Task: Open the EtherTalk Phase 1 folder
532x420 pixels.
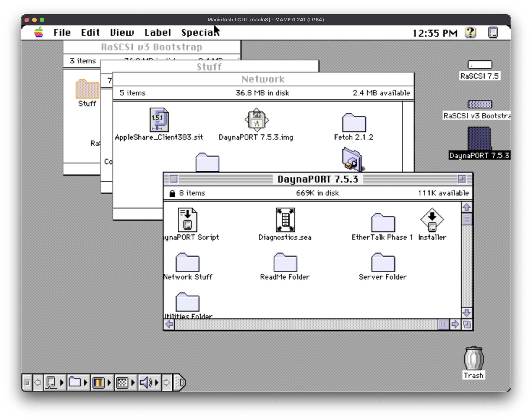Action: 383,223
